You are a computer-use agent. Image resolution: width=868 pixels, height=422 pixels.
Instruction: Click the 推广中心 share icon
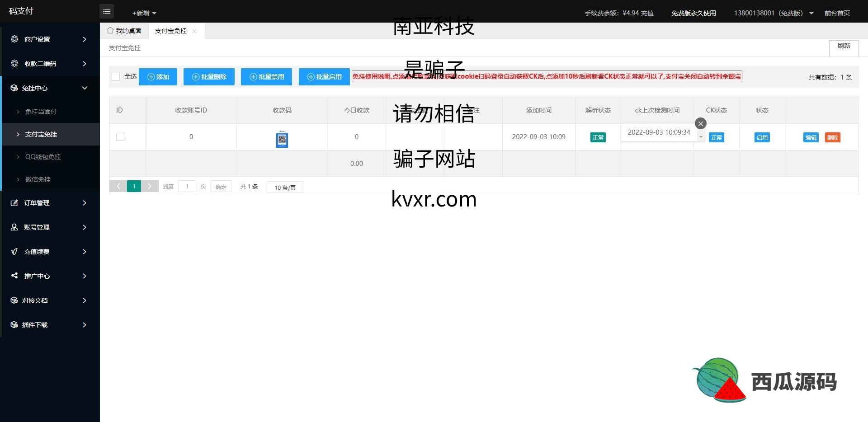tap(14, 276)
